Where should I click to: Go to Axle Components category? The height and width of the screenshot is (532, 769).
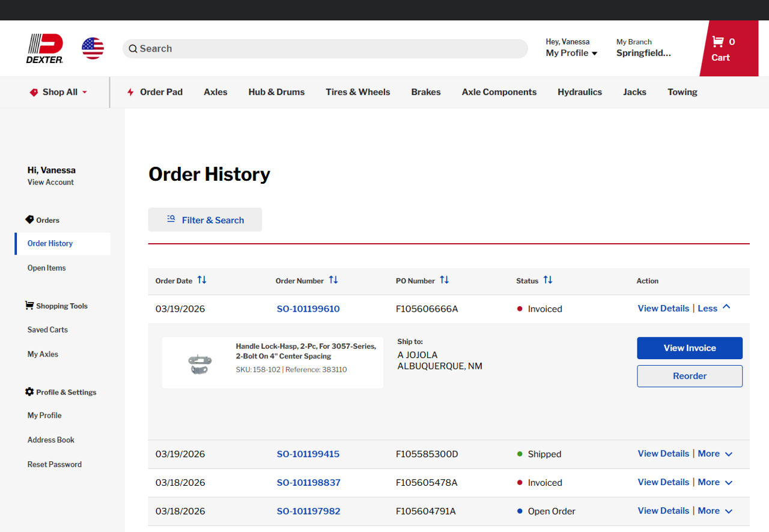pyautogui.click(x=499, y=92)
